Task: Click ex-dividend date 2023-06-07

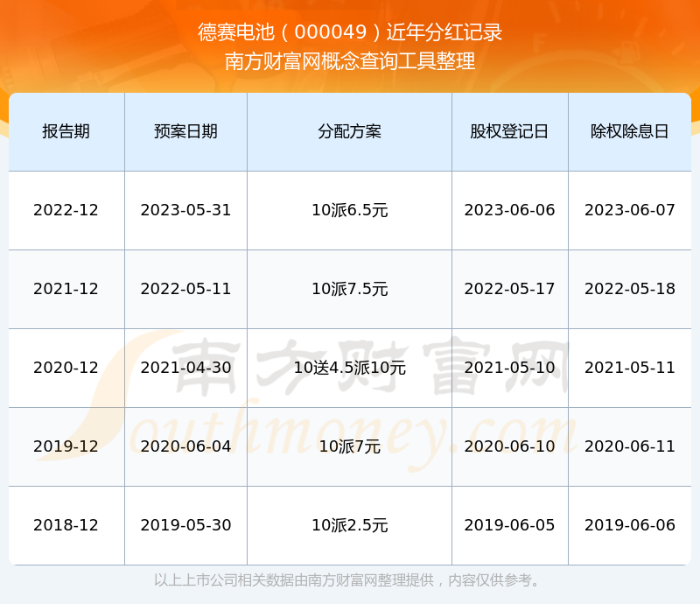Action: 629,210
